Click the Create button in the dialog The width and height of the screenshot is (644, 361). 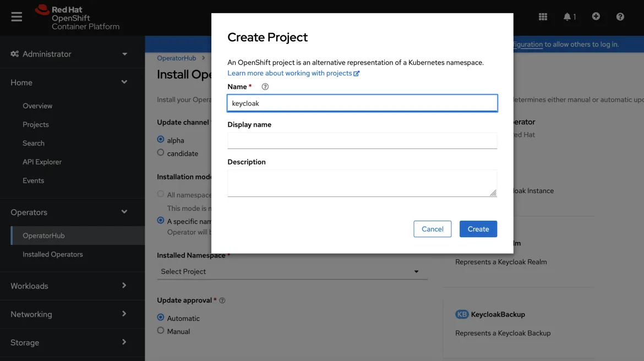478,228
